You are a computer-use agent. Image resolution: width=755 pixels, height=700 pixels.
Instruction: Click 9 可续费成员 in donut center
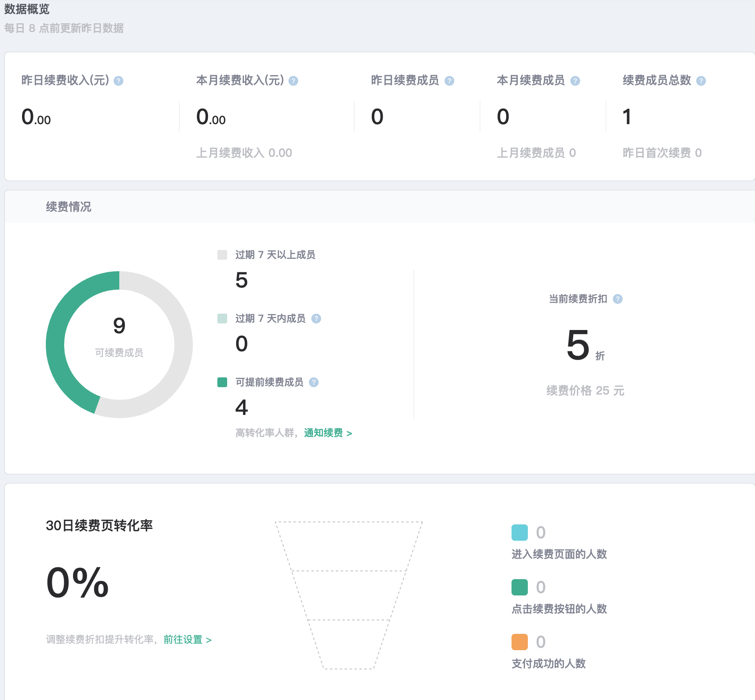click(x=119, y=337)
